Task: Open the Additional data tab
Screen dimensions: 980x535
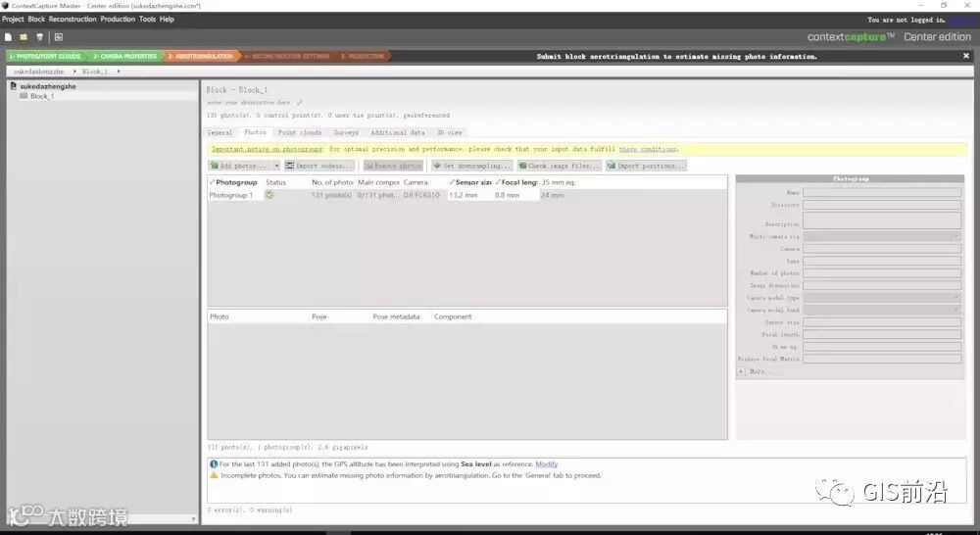Action: click(398, 132)
